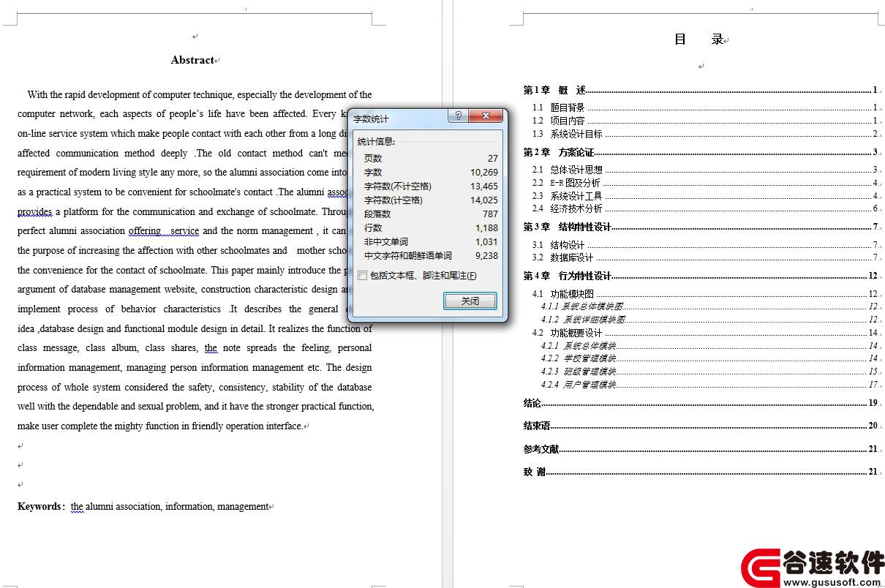Click the 页数 row in statistics
885x588 pixels.
click(x=431, y=158)
